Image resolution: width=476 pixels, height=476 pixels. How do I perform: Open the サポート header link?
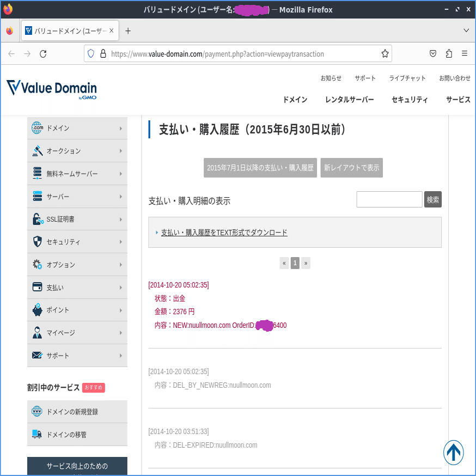click(365, 78)
